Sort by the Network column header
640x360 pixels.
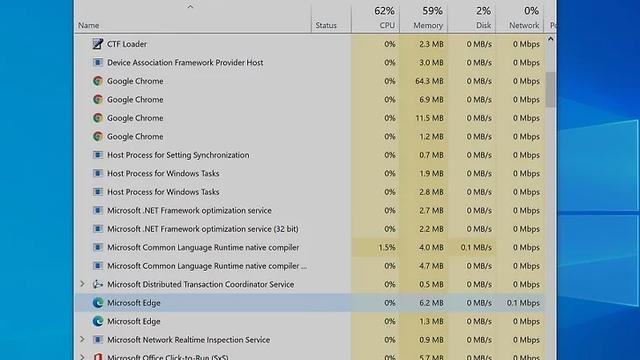pos(520,17)
